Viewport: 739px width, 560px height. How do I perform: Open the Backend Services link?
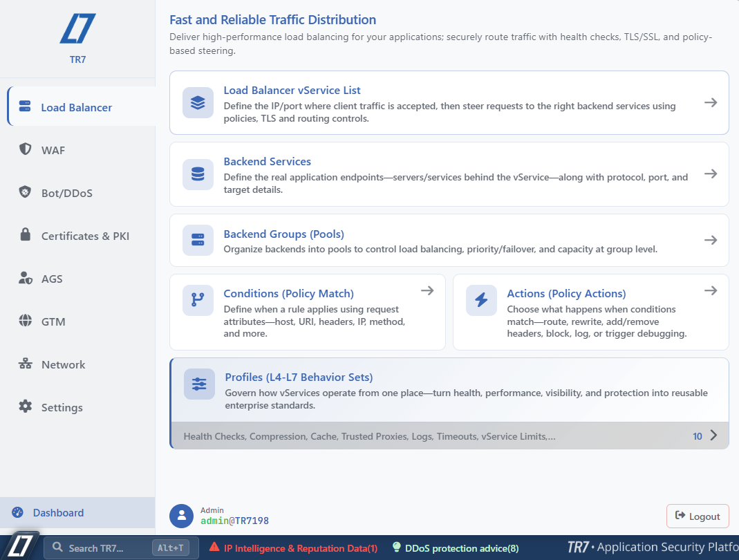point(268,161)
